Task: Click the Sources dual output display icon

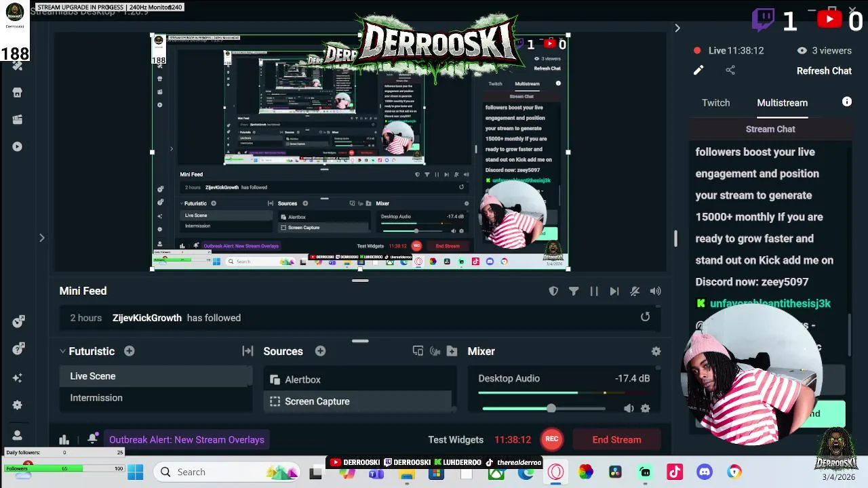Action: point(418,351)
